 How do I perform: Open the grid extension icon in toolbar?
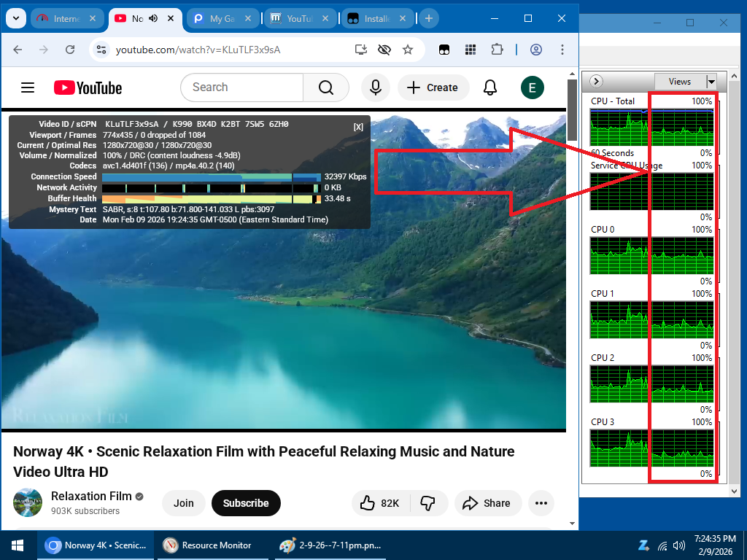(x=471, y=50)
